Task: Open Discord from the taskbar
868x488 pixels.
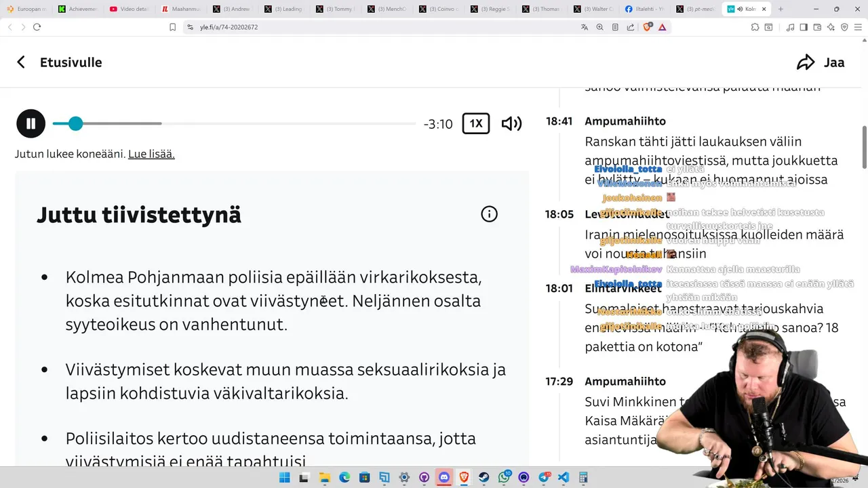Action: [x=444, y=477]
